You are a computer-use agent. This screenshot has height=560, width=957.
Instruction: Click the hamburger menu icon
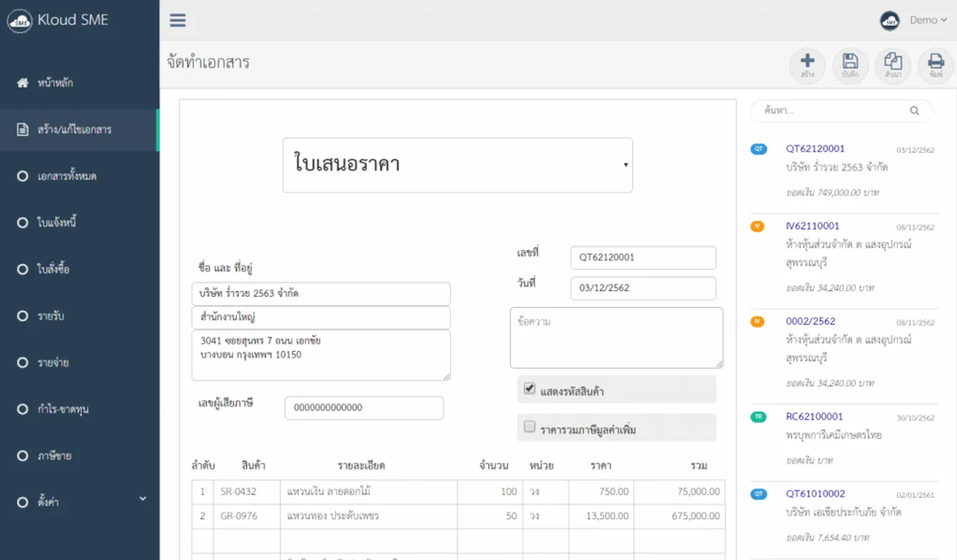click(x=177, y=20)
